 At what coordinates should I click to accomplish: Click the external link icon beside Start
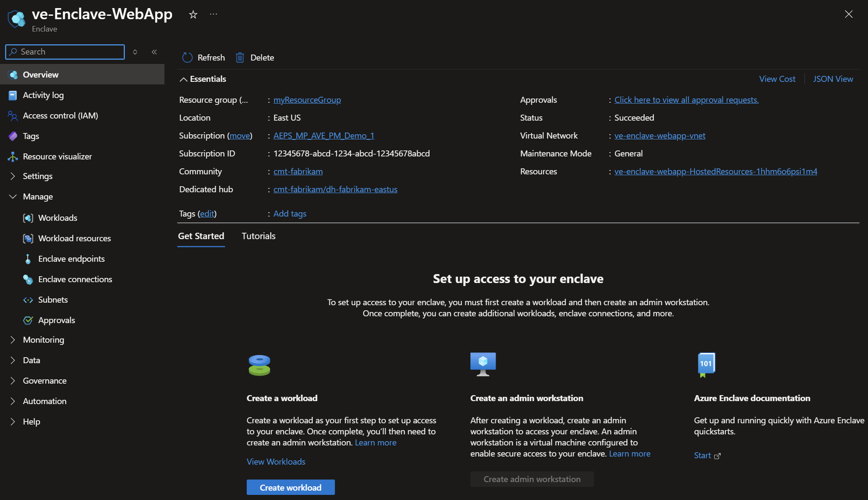718,456
